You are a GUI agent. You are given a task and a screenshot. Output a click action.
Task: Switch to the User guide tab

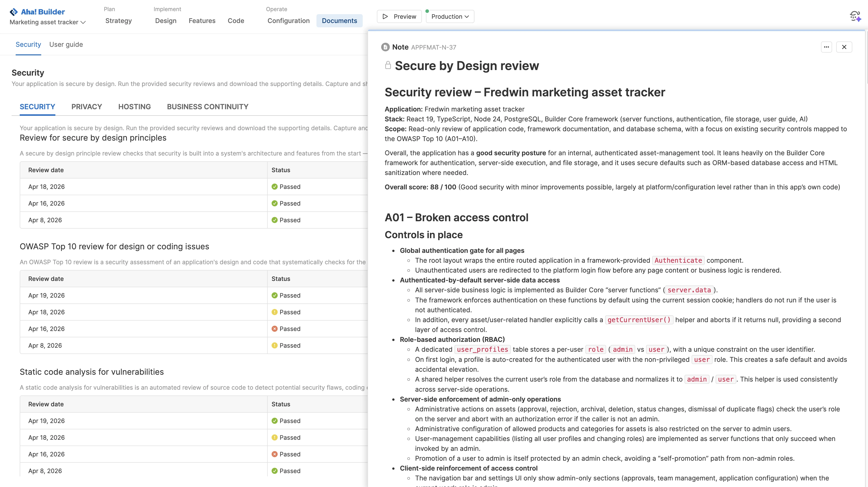pos(66,45)
